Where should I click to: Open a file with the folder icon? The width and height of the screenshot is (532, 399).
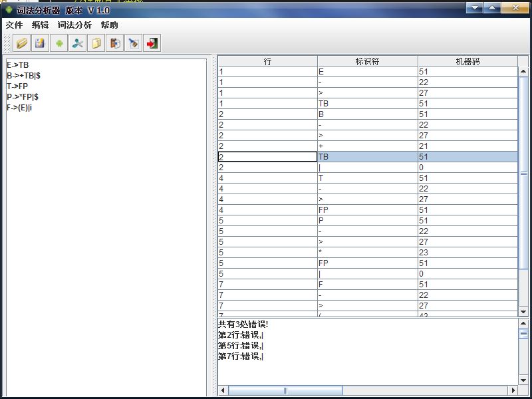point(22,43)
